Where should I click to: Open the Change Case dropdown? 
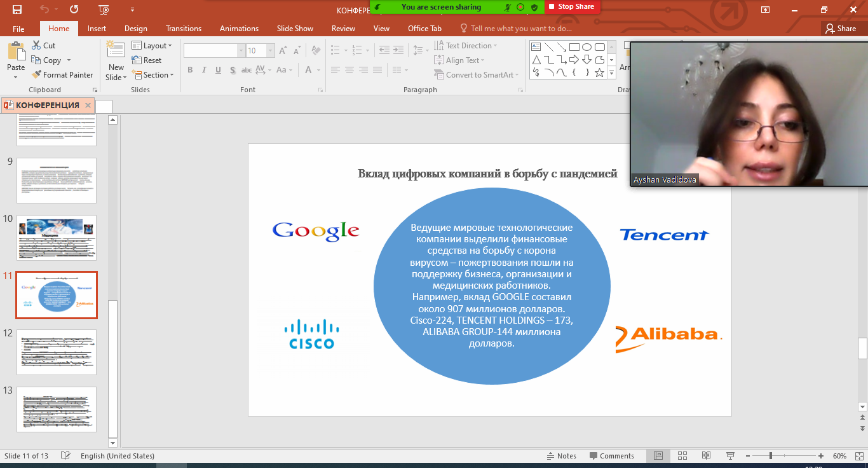pos(284,70)
